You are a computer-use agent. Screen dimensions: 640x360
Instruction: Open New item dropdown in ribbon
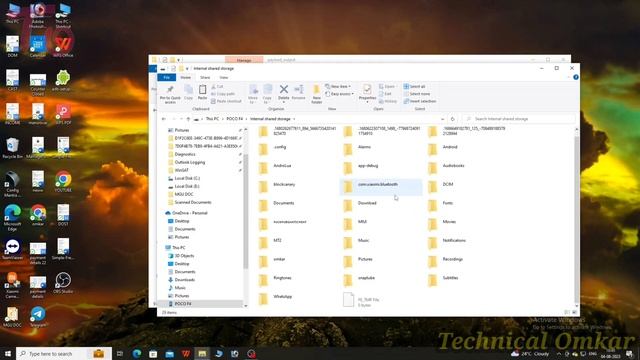coord(338,87)
